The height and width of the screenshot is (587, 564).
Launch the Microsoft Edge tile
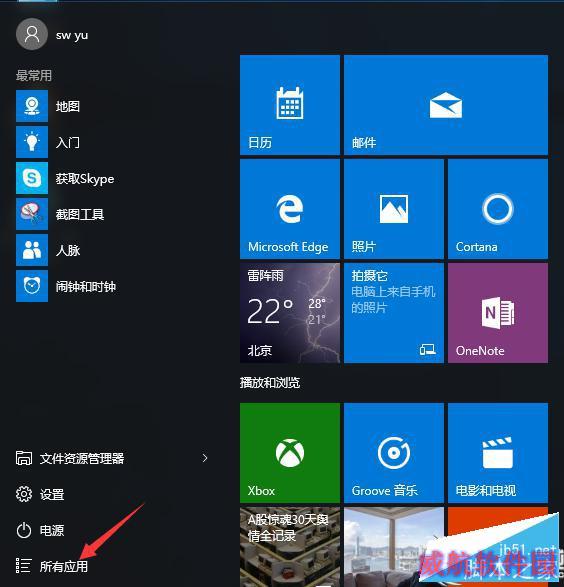290,209
